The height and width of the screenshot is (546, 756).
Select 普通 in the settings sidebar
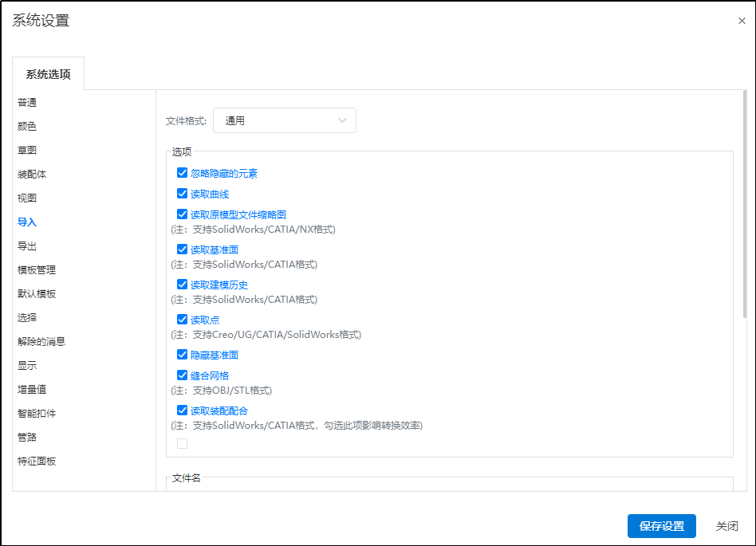click(27, 103)
